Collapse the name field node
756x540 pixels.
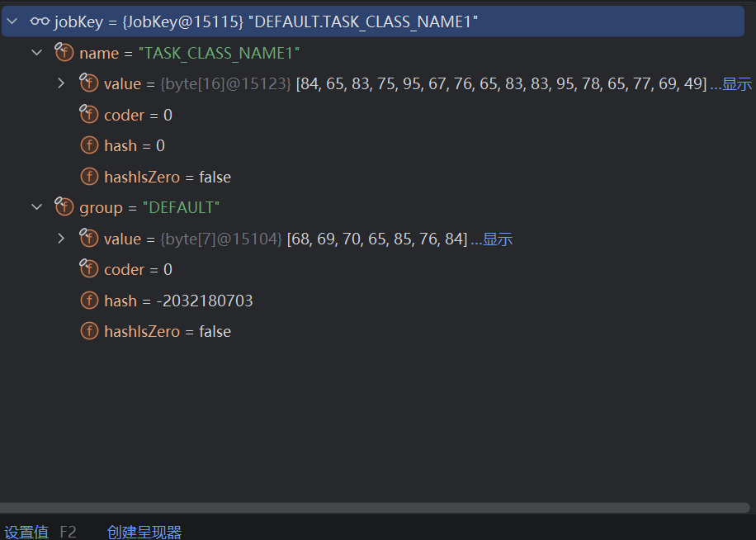pyautogui.click(x=37, y=53)
